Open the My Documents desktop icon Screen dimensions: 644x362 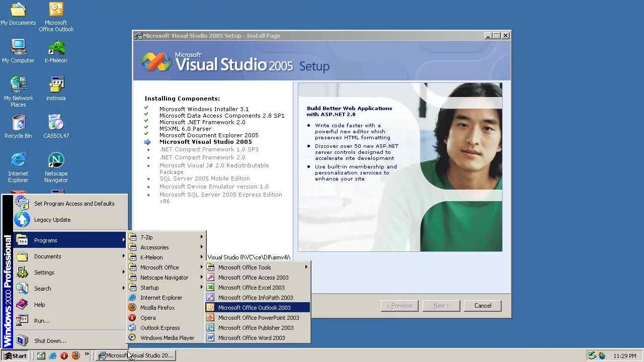tap(18, 14)
